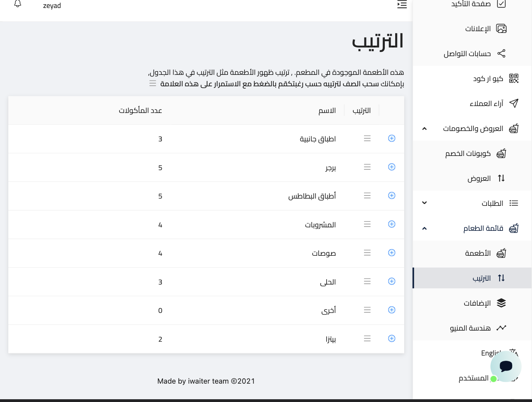
Task: Click the عدد المأكولات column header
Action: tap(140, 111)
